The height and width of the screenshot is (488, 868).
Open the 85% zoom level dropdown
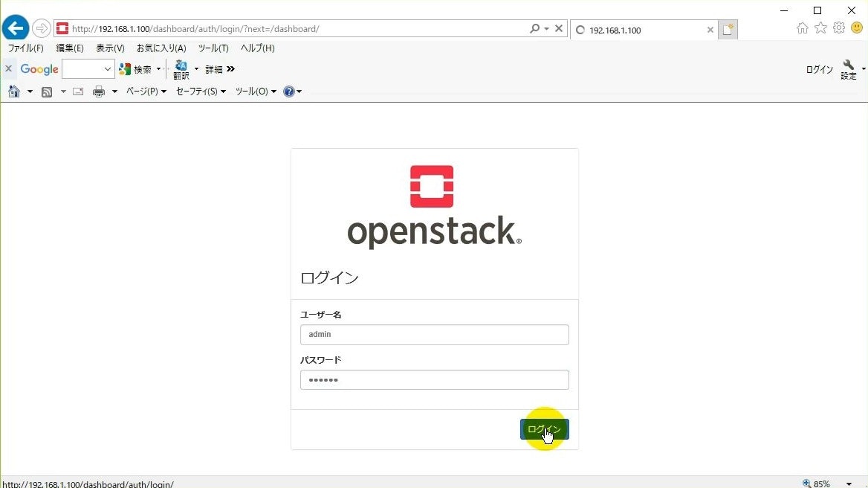849,484
